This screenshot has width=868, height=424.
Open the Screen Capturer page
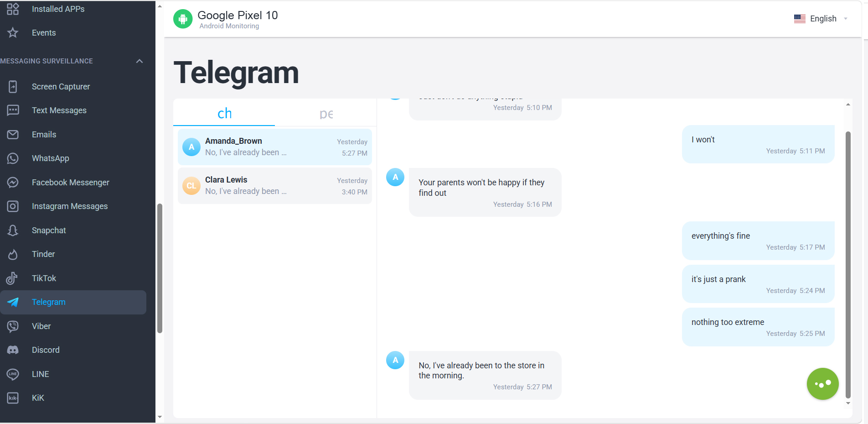tap(73, 87)
